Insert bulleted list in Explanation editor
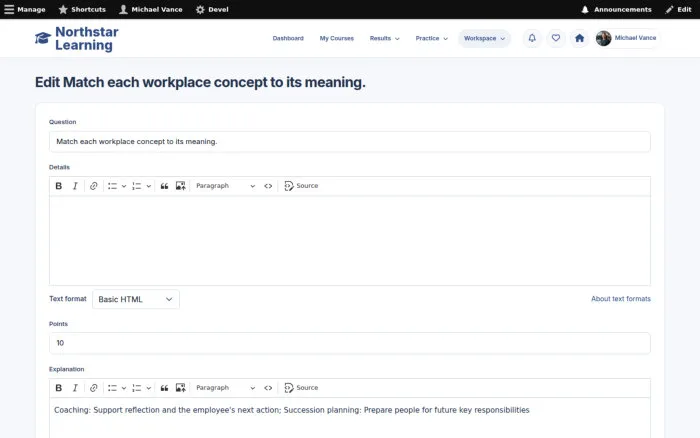 pyautogui.click(x=112, y=388)
